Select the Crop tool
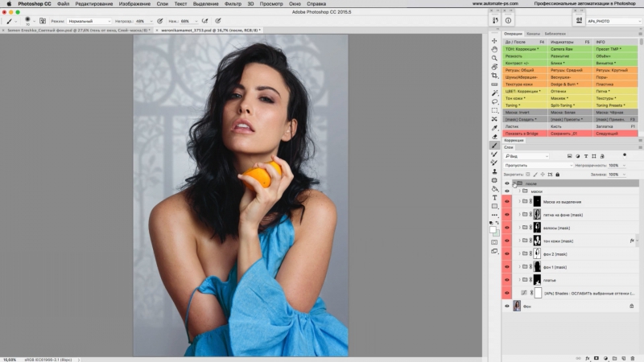644x362 pixels. tap(494, 76)
